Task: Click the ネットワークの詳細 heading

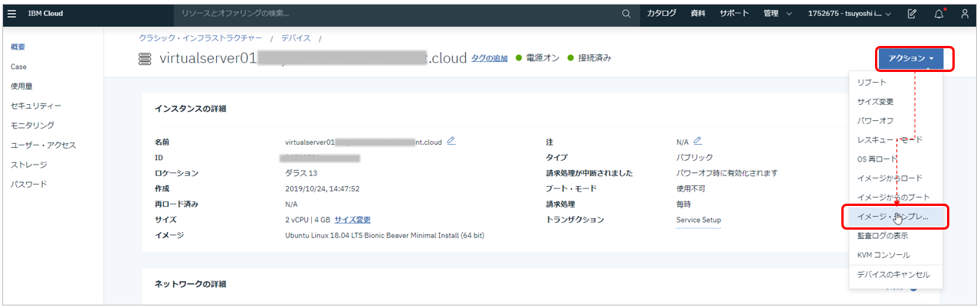Action: click(x=191, y=284)
